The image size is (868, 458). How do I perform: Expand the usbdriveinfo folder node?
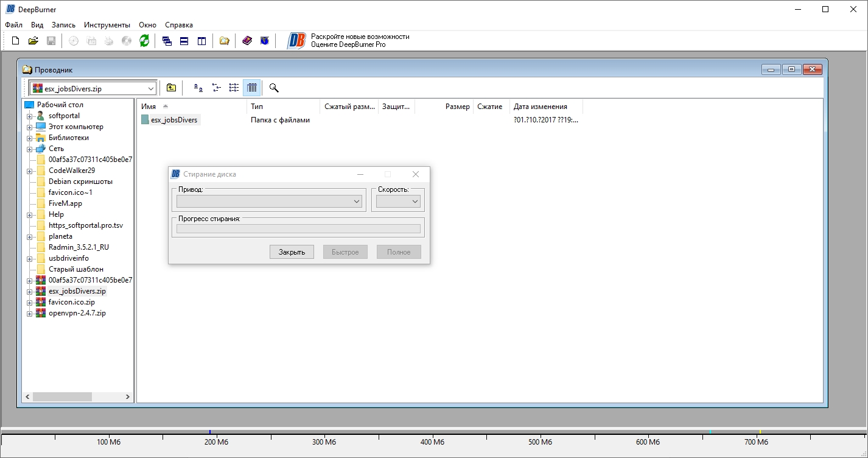click(x=29, y=259)
